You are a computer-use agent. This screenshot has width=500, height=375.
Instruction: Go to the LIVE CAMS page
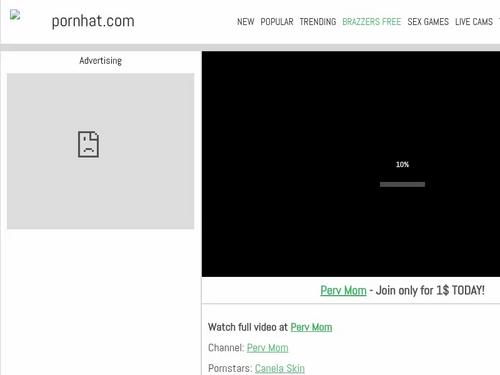[474, 22]
